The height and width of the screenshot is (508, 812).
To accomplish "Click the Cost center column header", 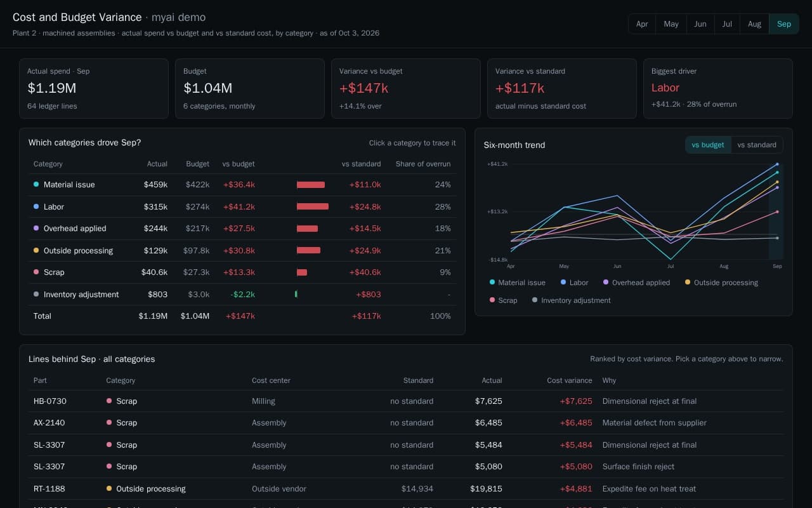I will coord(271,380).
